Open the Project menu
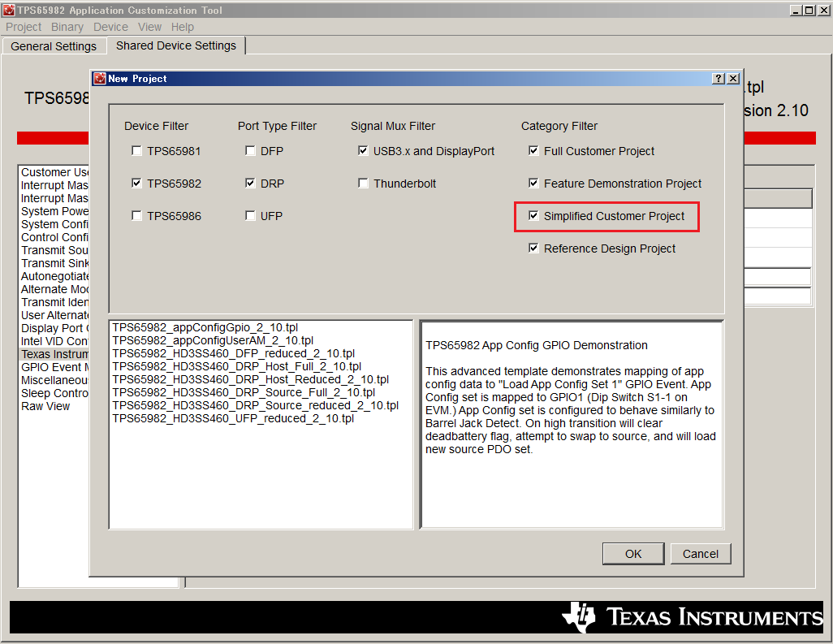This screenshot has width=833, height=644. [23, 27]
